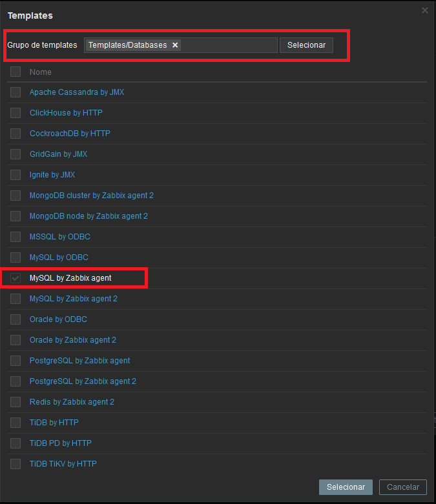436x504 pixels.
Task: Toggle the select-all checkbox beside Nome
Action: (16, 72)
